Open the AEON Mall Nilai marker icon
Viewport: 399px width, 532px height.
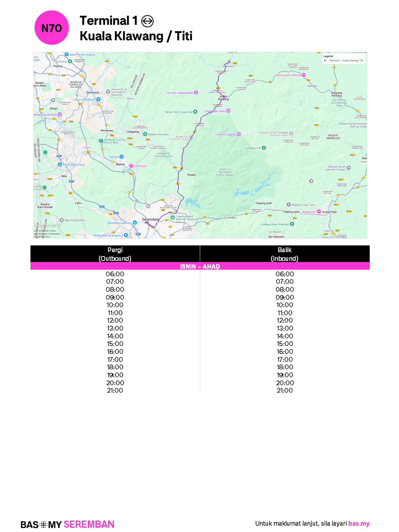coord(59,164)
